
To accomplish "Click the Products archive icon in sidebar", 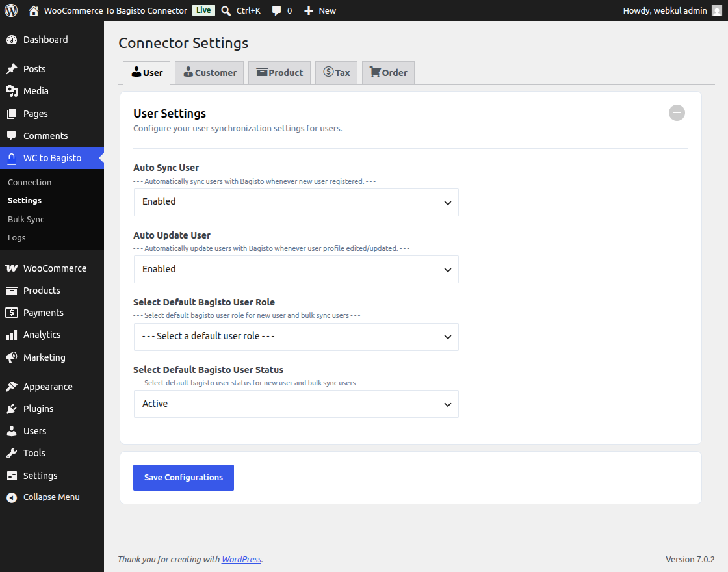I will (12, 291).
